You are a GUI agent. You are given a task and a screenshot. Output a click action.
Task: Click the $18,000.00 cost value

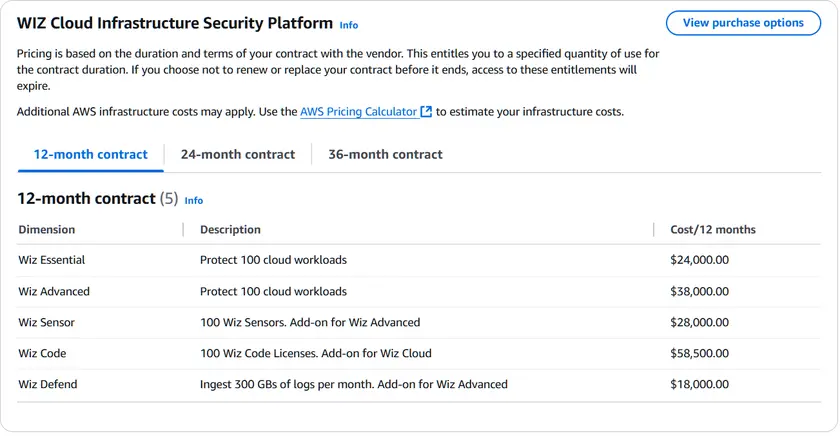coord(699,385)
